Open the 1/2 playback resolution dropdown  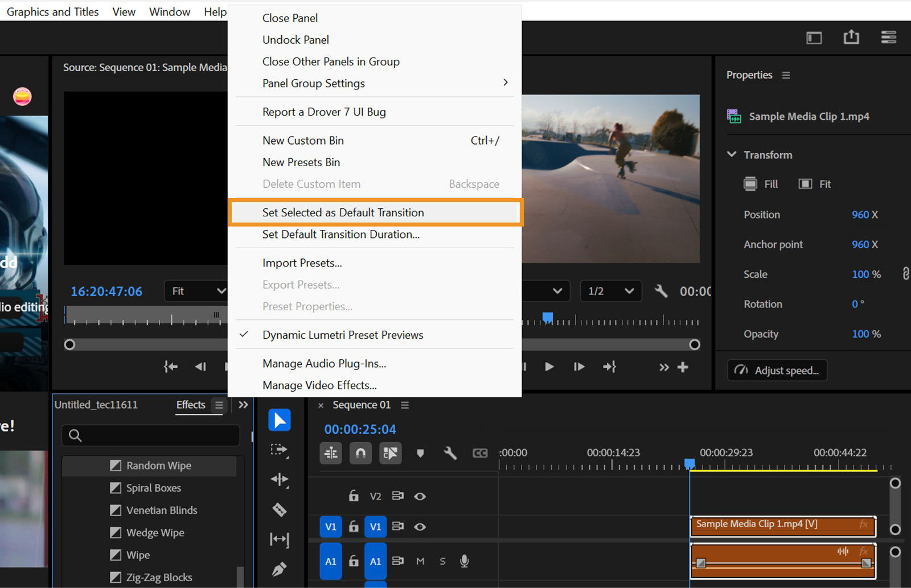pos(610,291)
